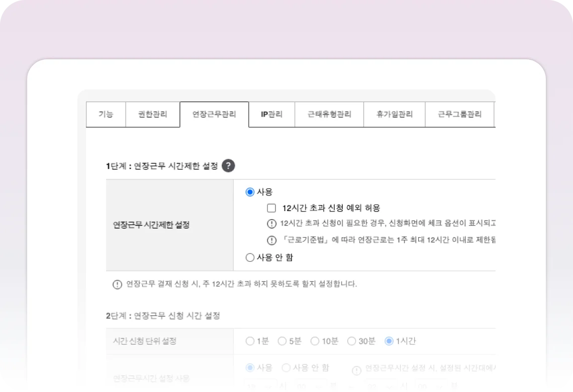Pick the 30분 time unit option
573x392 pixels.
pos(352,341)
